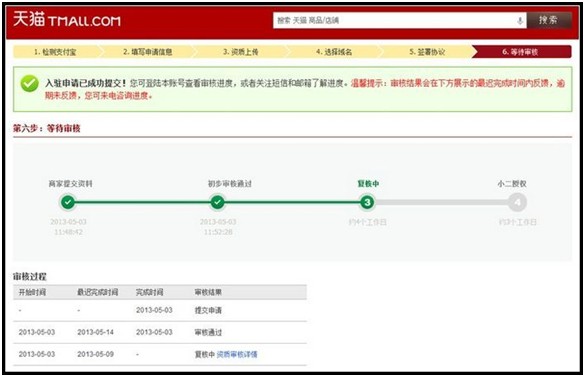Viewport: 585px width, 377px height.
Task: Focus the 搜索 天猫 商品/店铺 search field
Action: 400,20
